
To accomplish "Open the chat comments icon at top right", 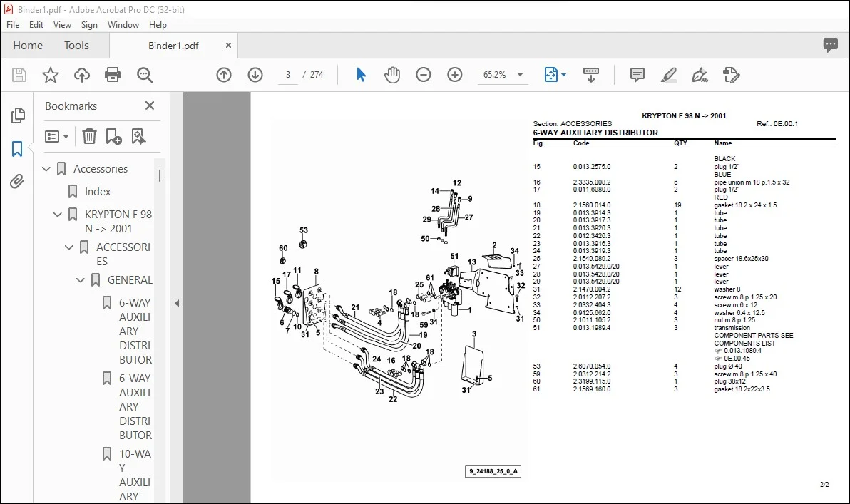I will [x=831, y=45].
